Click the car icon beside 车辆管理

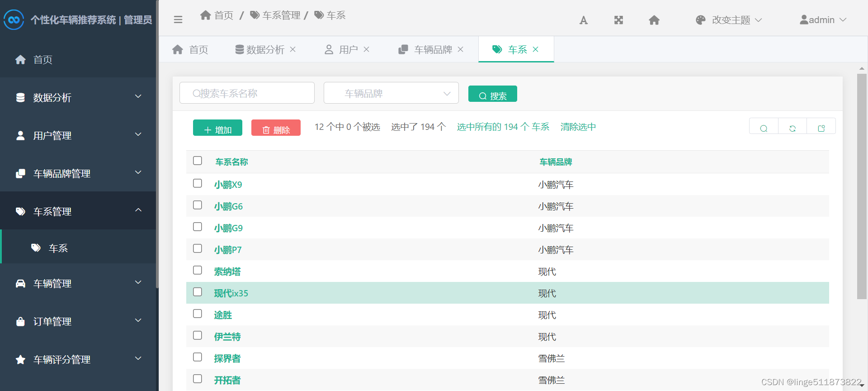coord(20,283)
